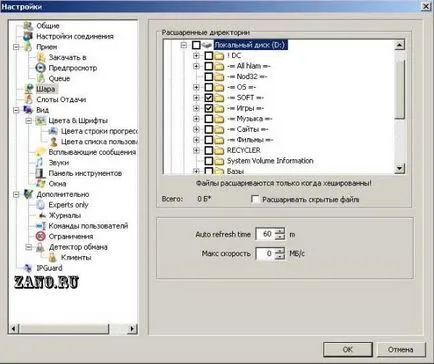
Task: Confirm settings with OK button
Action: [348, 349]
